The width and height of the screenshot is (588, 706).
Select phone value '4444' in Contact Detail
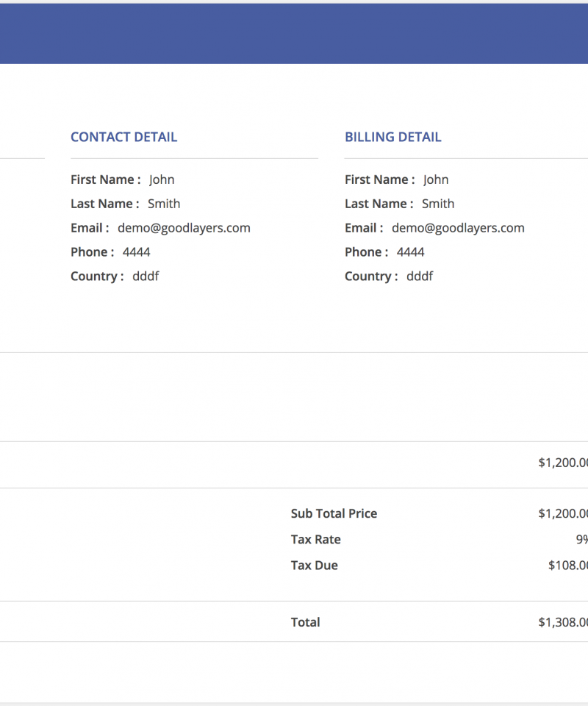click(x=136, y=252)
